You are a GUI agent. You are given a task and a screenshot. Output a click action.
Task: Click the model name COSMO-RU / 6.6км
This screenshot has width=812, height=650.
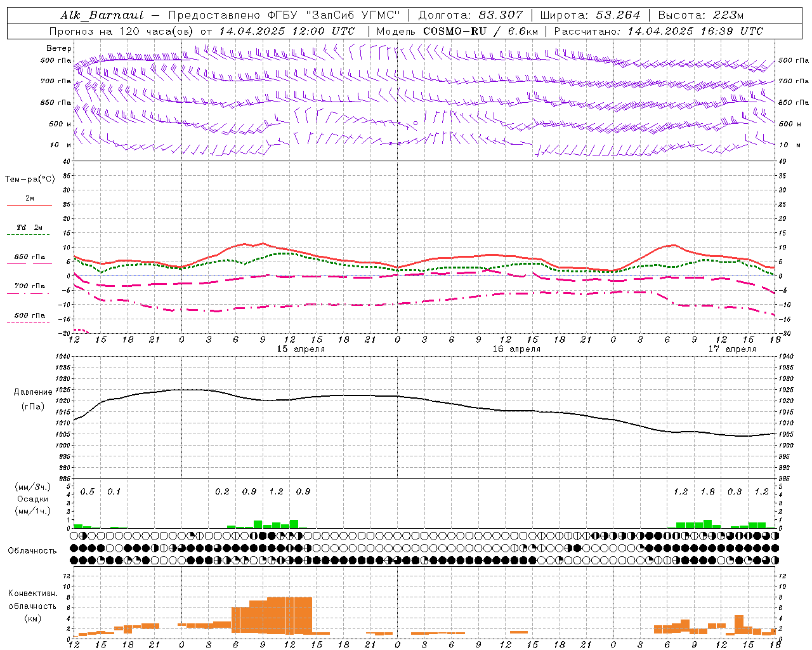coord(481,31)
